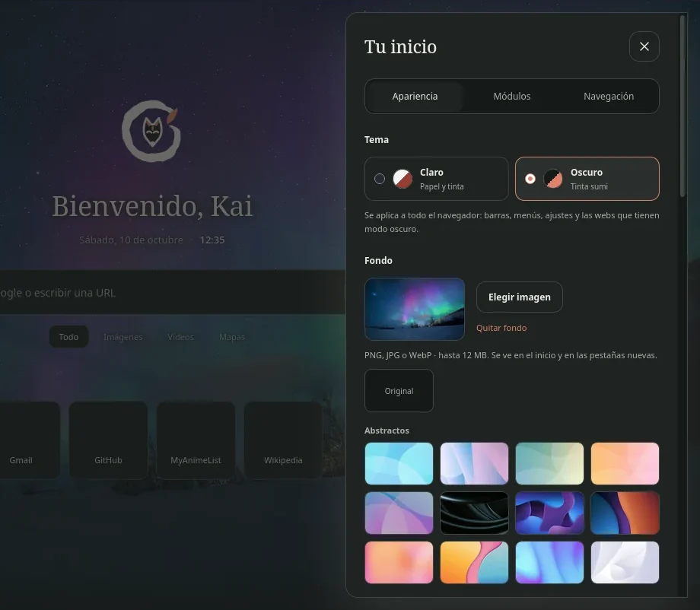This screenshot has width=700, height=610.
Task: Choose the Original background tile
Action: click(399, 391)
